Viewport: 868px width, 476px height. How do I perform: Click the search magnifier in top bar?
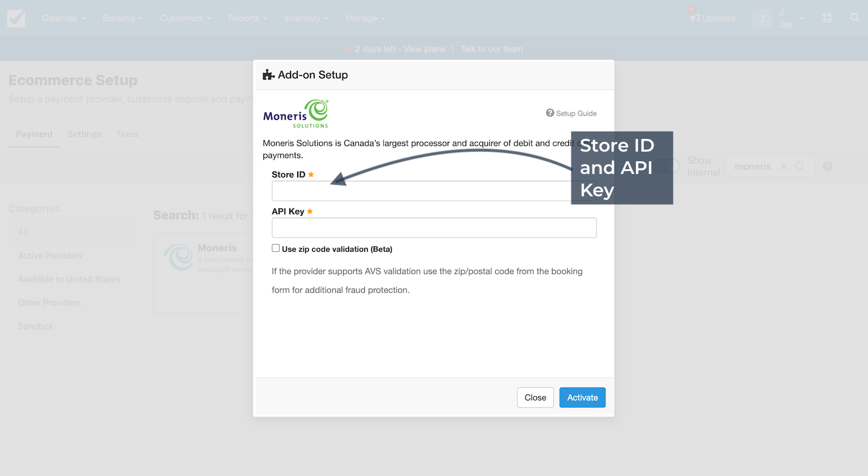click(x=854, y=18)
